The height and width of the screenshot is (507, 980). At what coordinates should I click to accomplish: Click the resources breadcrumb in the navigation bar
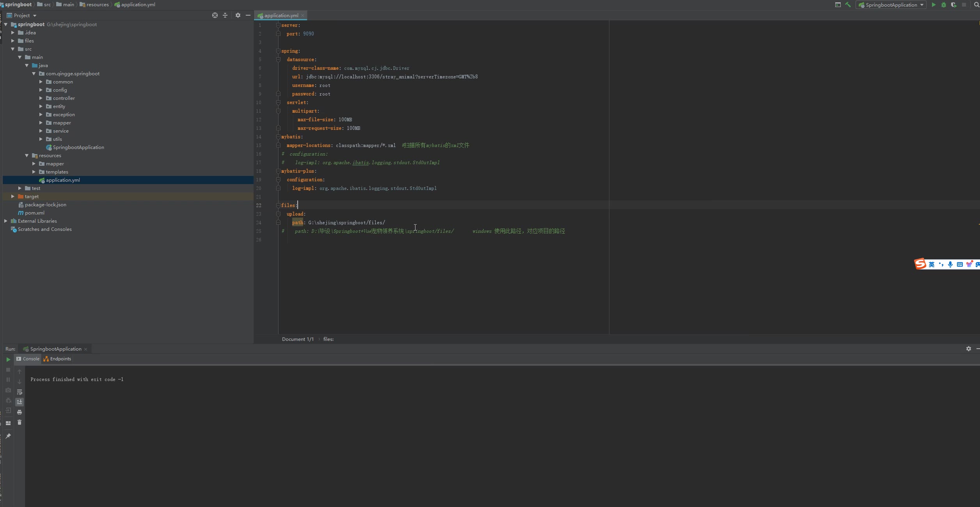coord(97,5)
